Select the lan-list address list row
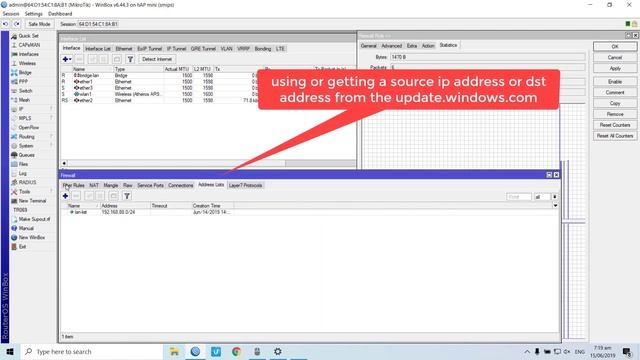Image resolution: width=640 pixels, height=360 pixels. point(310,212)
